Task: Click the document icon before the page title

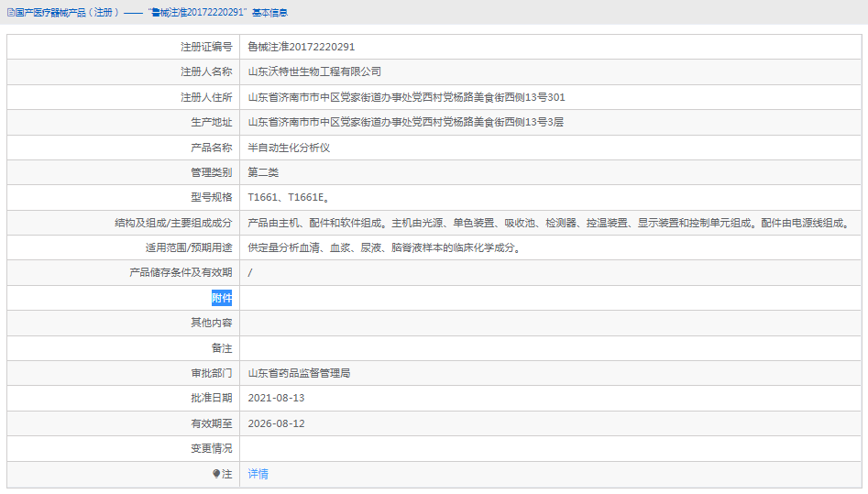Action: click(x=9, y=13)
